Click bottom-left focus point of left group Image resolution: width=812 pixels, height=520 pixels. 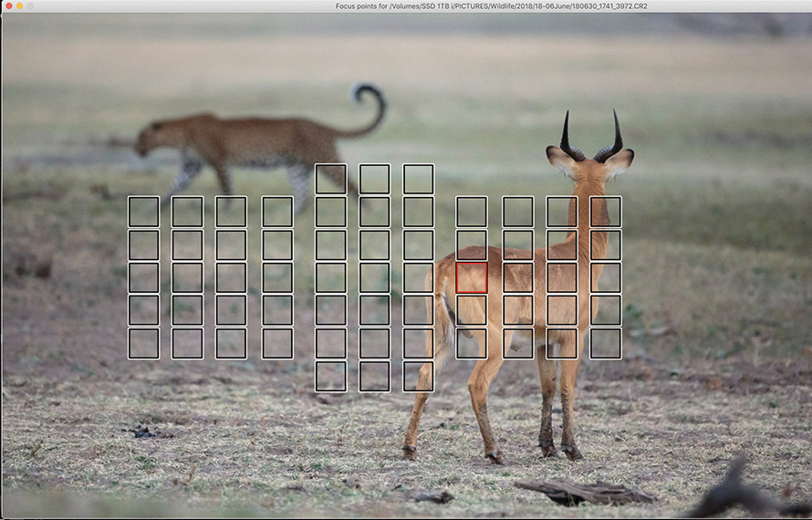(x=143, y=343)
